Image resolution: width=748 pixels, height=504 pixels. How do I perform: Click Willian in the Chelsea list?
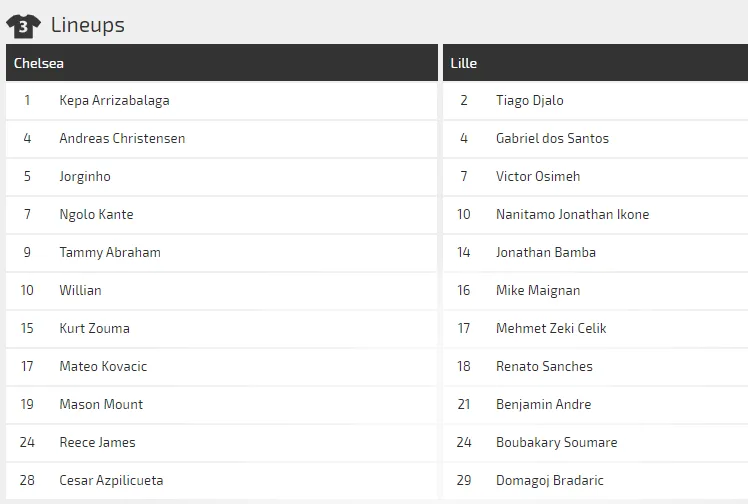[80, 290]
